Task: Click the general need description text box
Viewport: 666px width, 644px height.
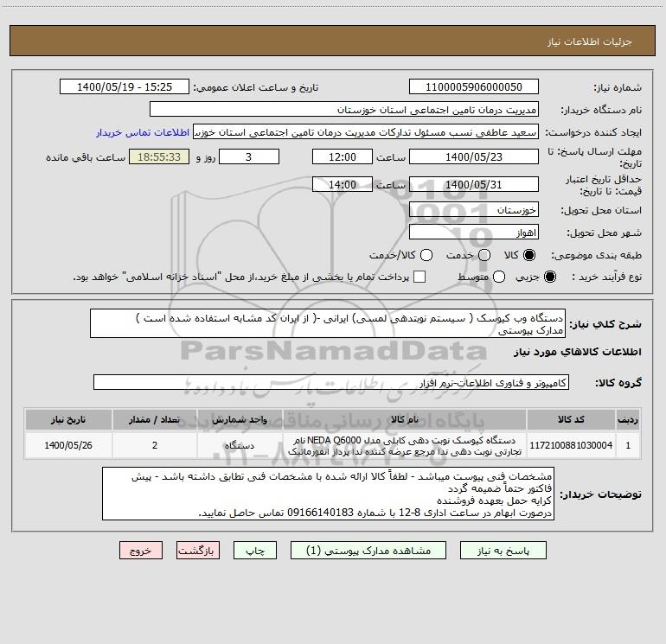Action: point(328,323)
